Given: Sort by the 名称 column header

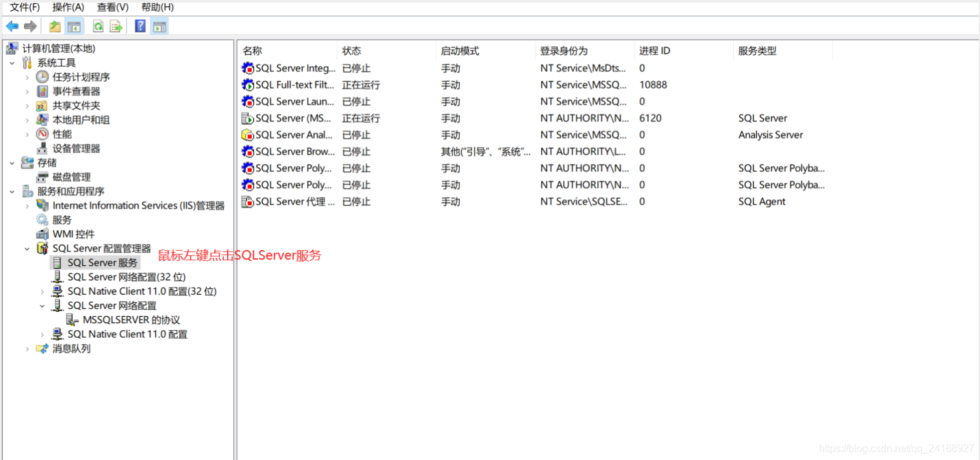Looking at the screenshot, I should click(288, 51).
